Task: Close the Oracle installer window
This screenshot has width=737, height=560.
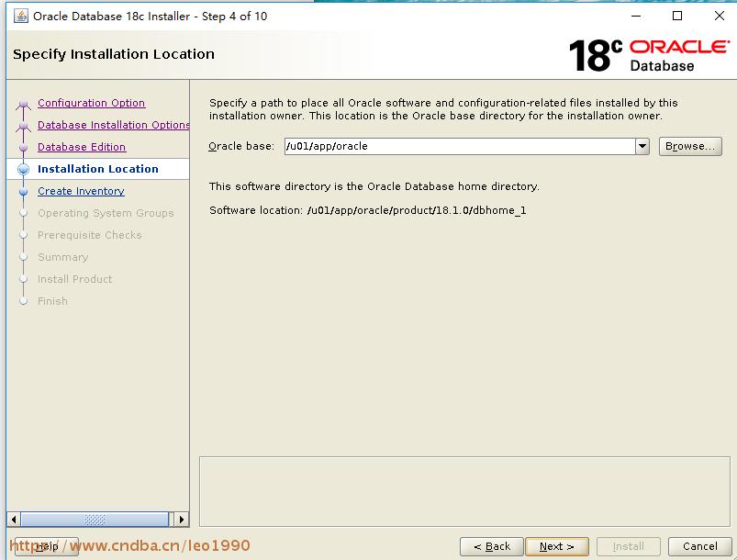Action: click(720, 16)
